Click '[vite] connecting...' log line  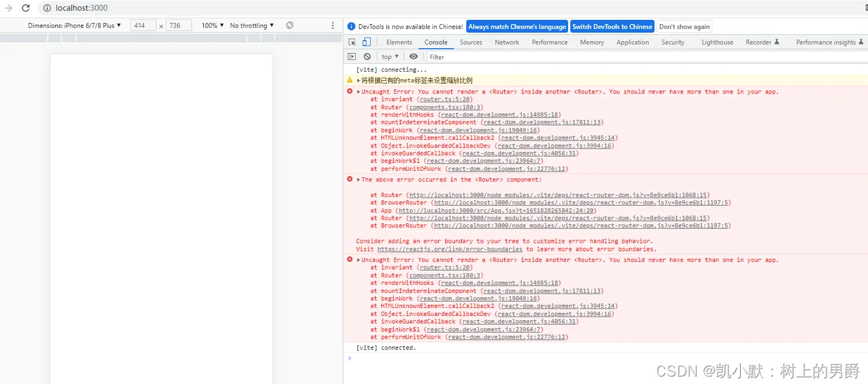391,69
